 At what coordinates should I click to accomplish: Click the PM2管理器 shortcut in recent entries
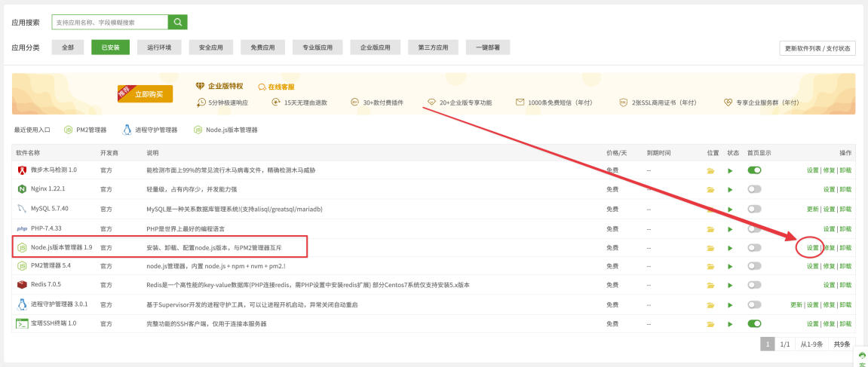[x=84, y=130]
